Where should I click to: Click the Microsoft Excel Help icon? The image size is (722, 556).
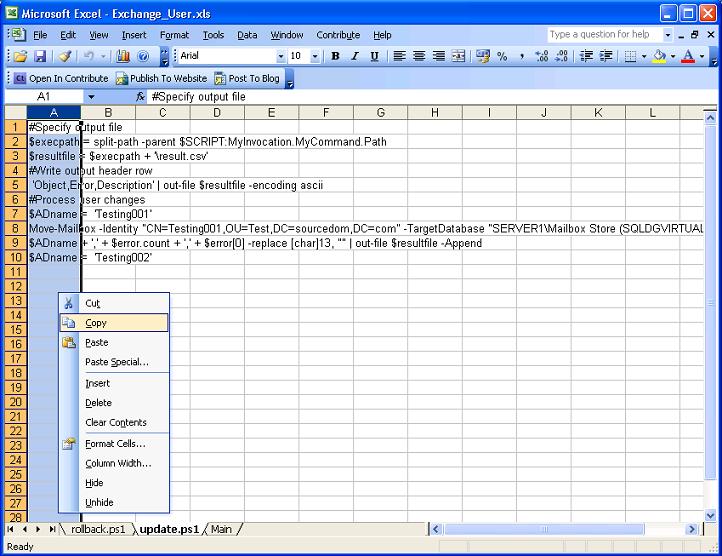[x=143, y=57]
